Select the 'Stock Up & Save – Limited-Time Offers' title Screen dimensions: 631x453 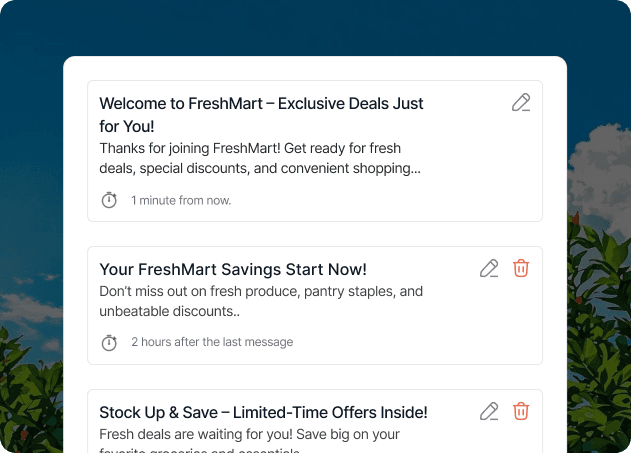point(263,412)
